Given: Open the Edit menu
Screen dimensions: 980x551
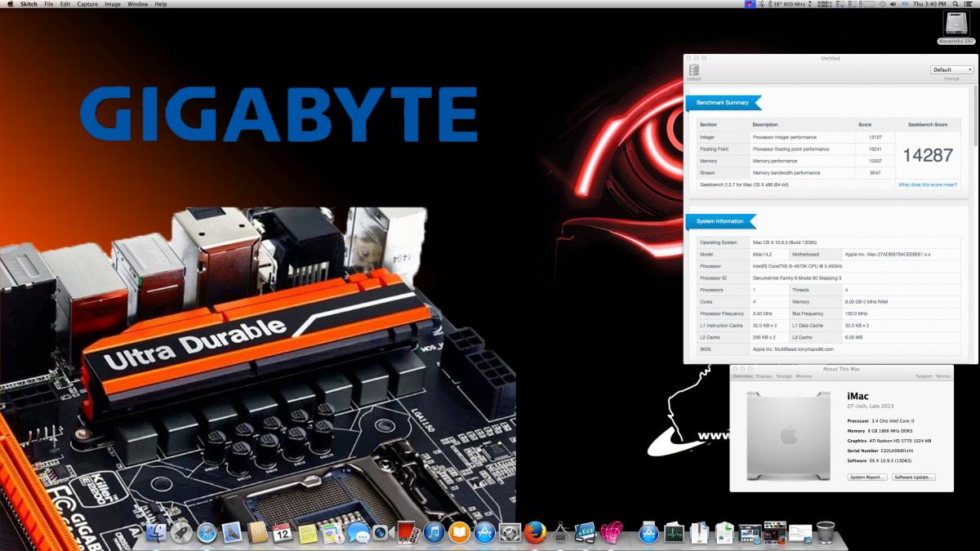Looking at the screenshot, I should click(x=65, y=4).
